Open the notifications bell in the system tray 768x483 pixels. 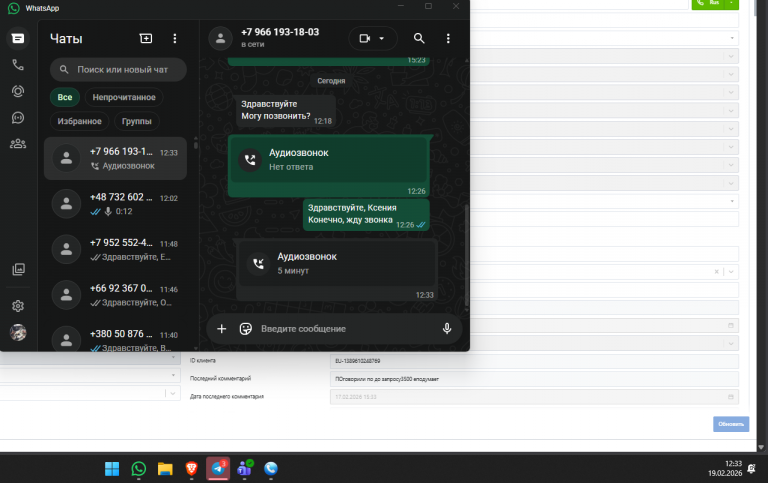[752, 469]
